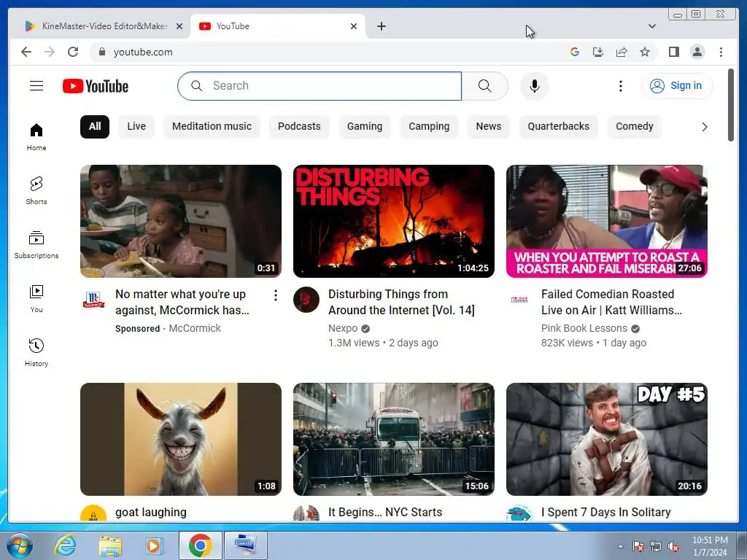Play the Disturbing Things thumbnail

click(x=393, y=221)
